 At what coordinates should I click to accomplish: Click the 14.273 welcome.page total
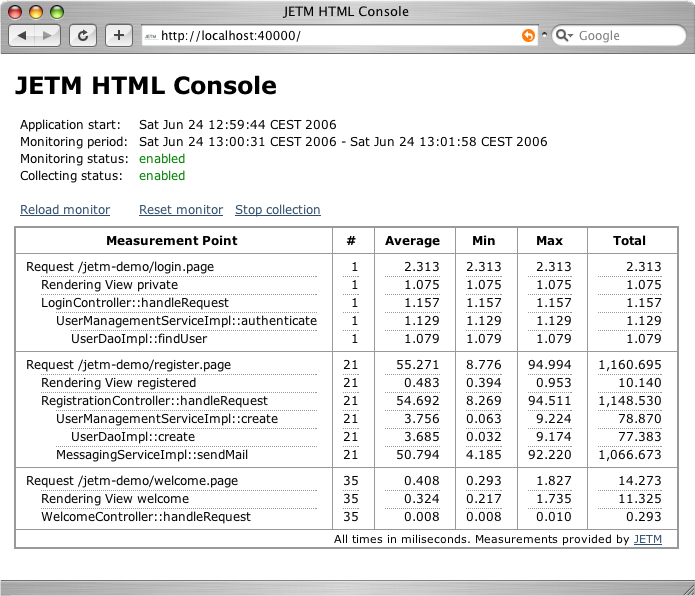coord(640,481)
